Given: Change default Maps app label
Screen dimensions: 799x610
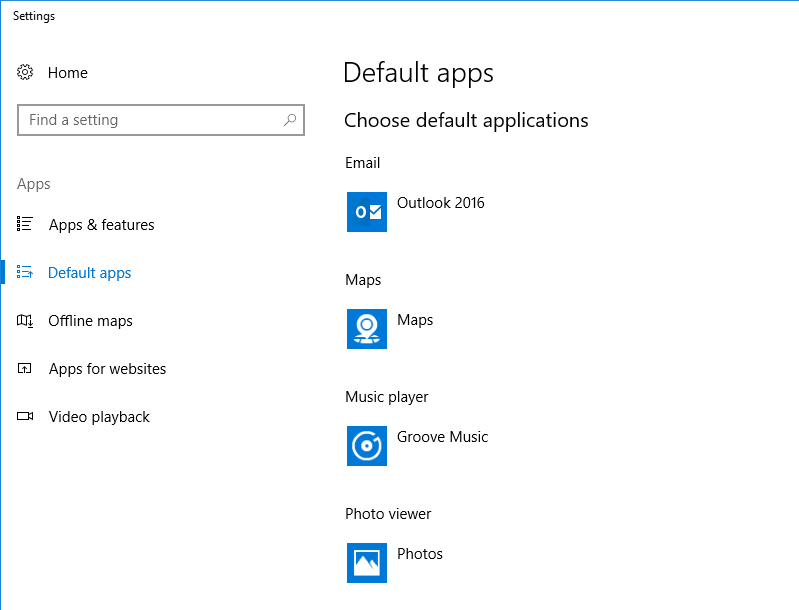Looking at the screenshot, I should click(415, 320).
